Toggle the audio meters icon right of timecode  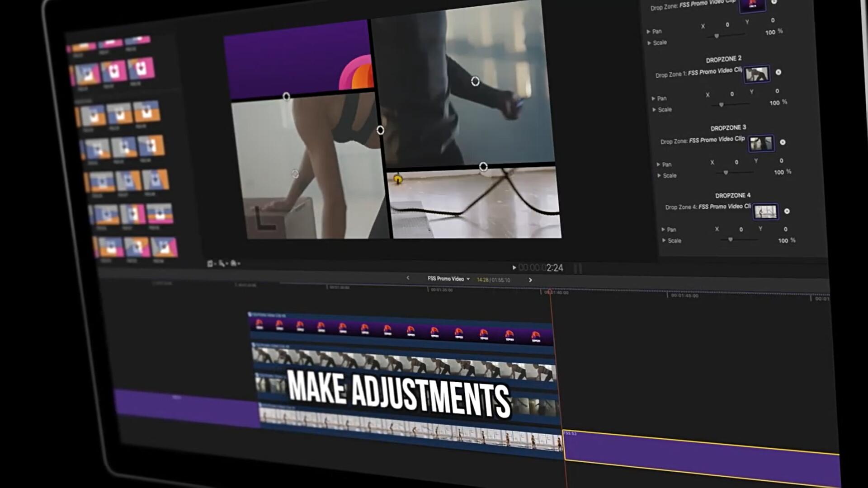tap(578, 268)
